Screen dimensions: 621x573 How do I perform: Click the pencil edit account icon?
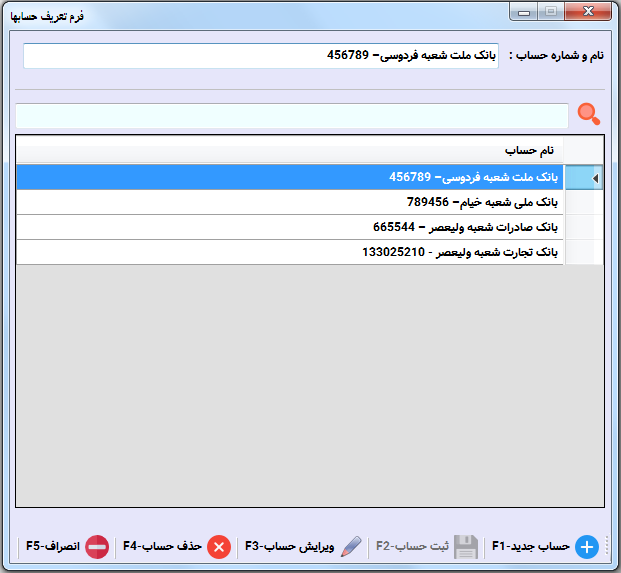click(351, 546)
